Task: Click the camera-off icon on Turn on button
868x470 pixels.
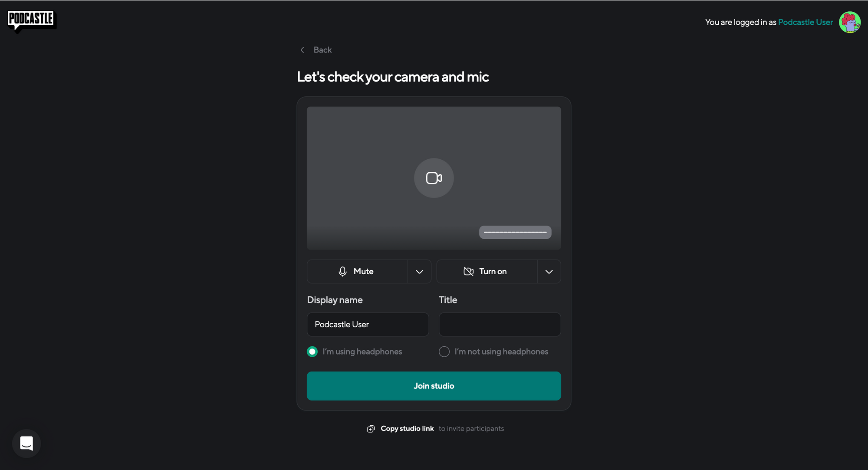Action: (x=468, y=271)
